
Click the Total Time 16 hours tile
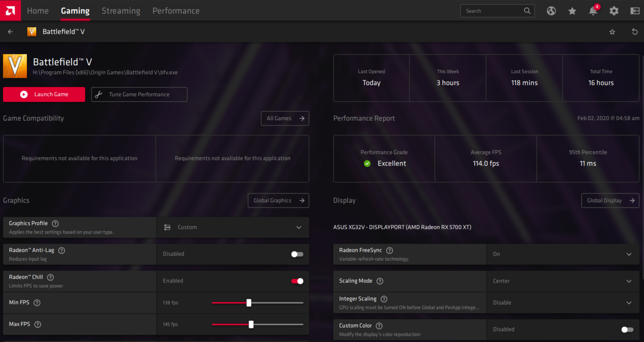[601, 78]
